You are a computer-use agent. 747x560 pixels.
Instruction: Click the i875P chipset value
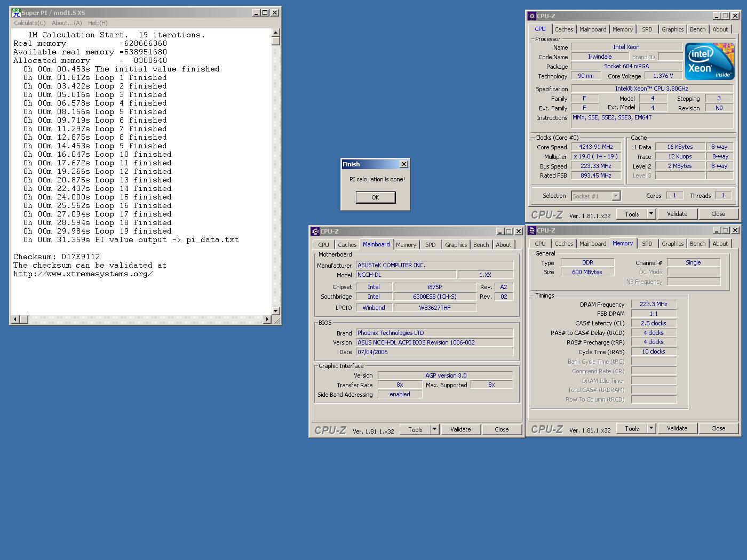[x=435, y=287]
